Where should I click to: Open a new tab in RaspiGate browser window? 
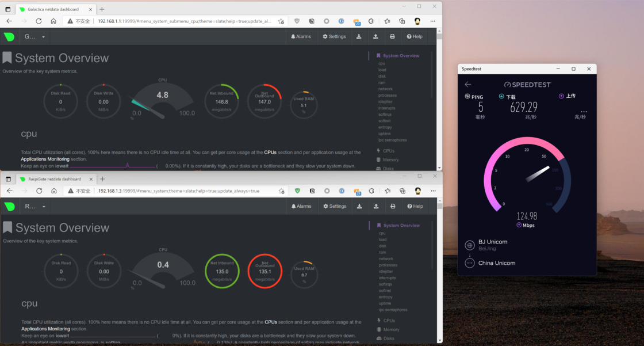(x=102, y=179)
